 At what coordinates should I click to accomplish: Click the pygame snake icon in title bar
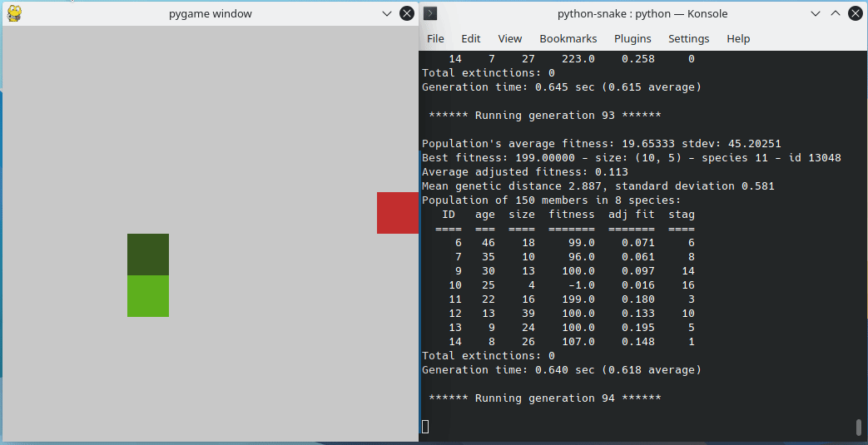[x=14, y=13]
